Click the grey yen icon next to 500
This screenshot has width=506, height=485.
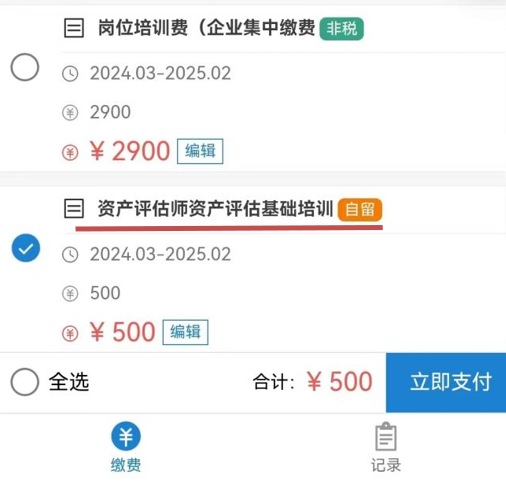click(x=70, y=294)
